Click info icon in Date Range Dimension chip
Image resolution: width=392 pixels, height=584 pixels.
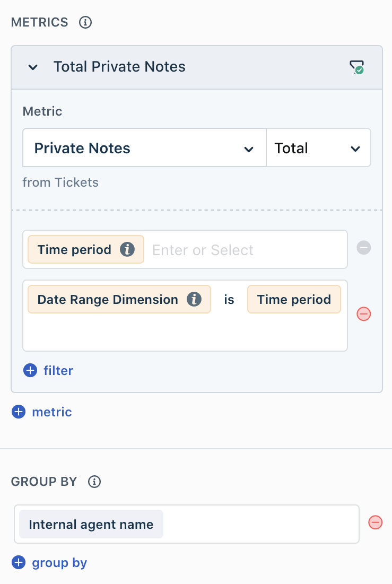[194, 299]
